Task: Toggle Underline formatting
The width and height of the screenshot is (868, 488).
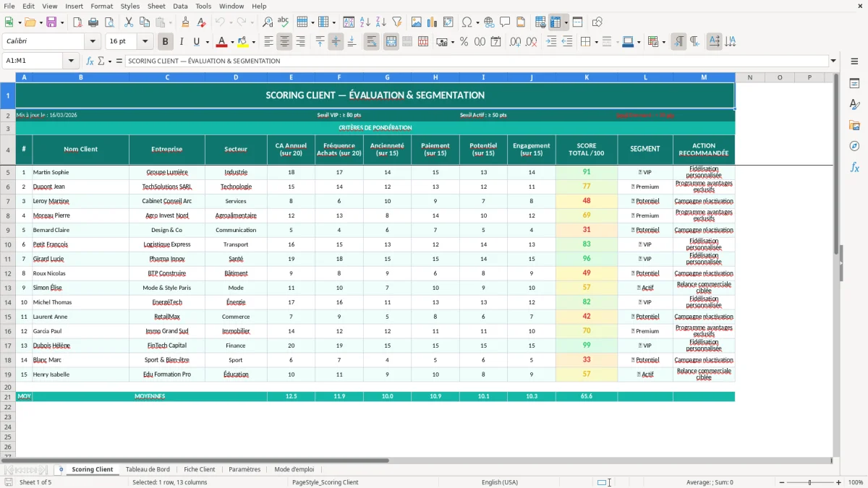Action: click(197, 42)
